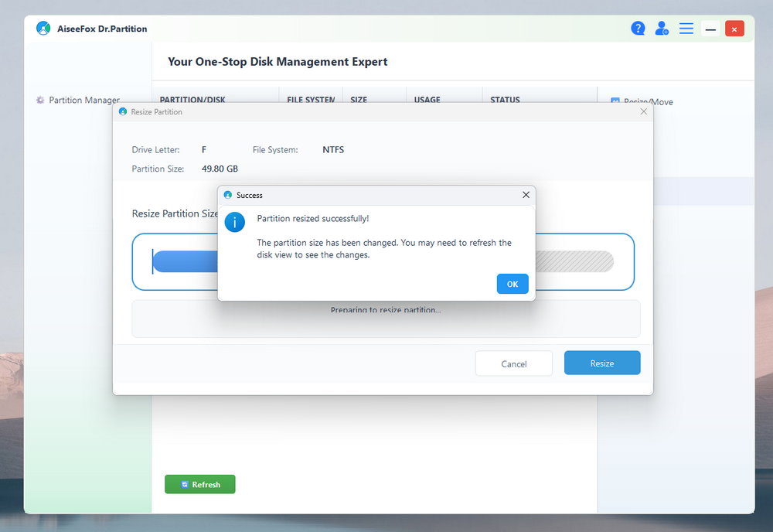The image size is (773, 532).
Task: Click the STATUS column header
Action: pos(505,100)
